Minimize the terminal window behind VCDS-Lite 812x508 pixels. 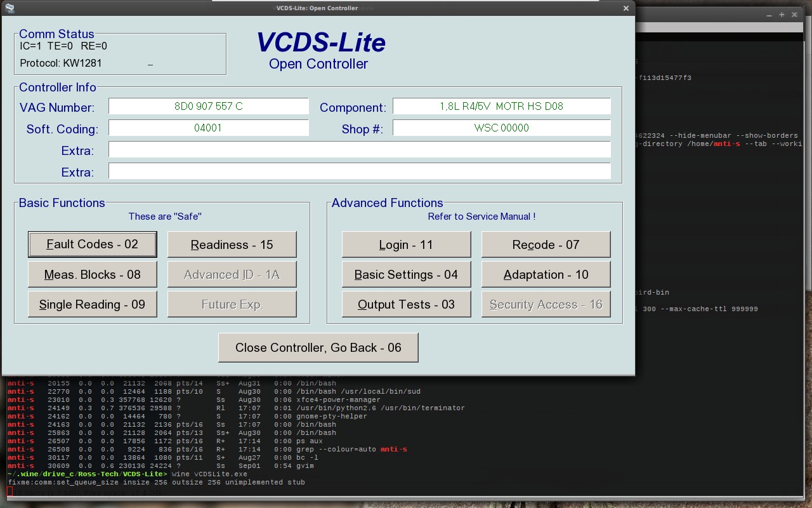click(x=769, y=15)
